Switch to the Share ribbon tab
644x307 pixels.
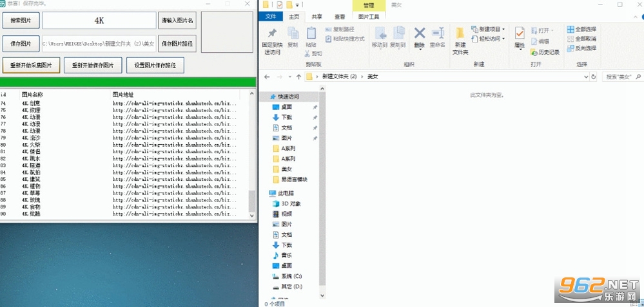[317, 17]
